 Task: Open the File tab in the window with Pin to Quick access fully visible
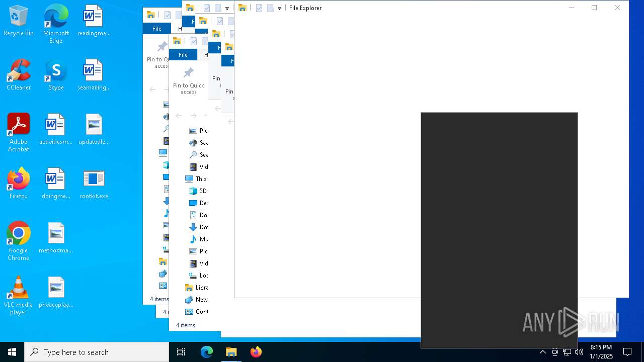click(183, 55)
